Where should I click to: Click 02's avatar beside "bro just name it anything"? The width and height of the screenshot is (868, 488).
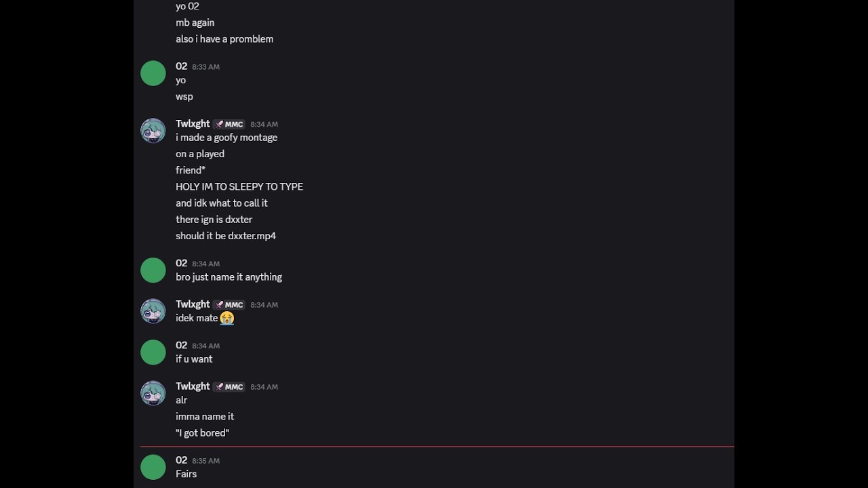click(x=153, y=270)
